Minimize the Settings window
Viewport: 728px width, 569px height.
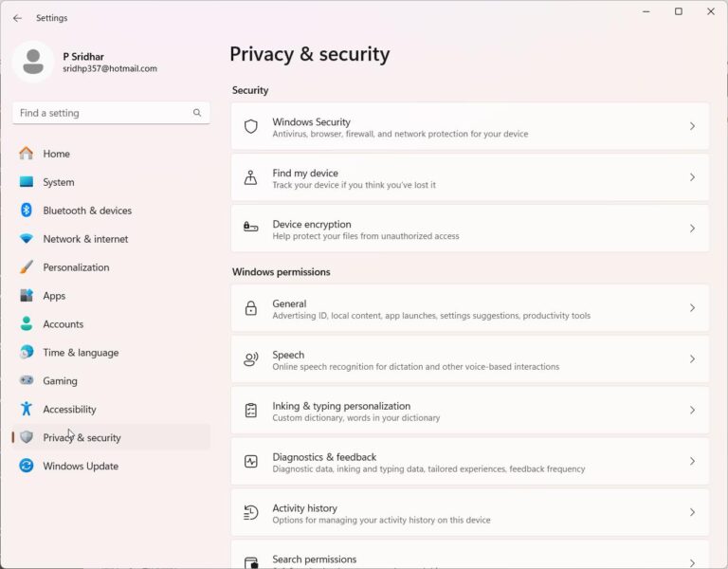click(x=646, y=11)
